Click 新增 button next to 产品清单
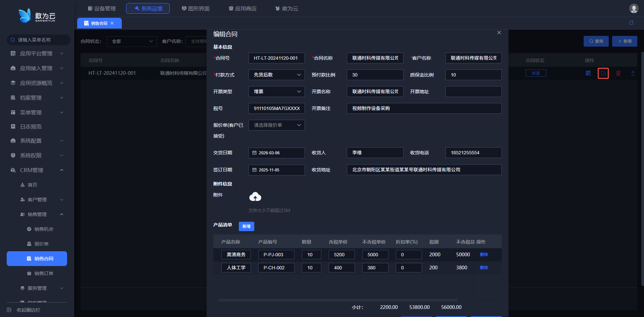This screenshot has width=644, height=317. (x=246, y=226)
